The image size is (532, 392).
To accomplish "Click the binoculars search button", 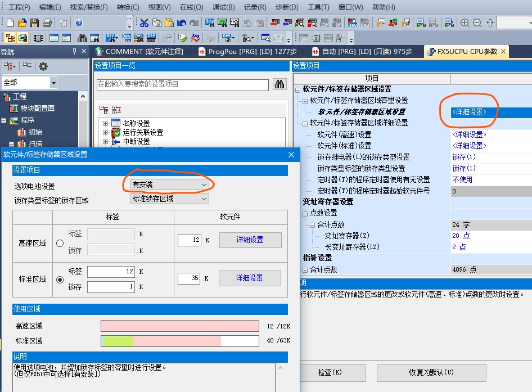I will click(x=279, y=84).
